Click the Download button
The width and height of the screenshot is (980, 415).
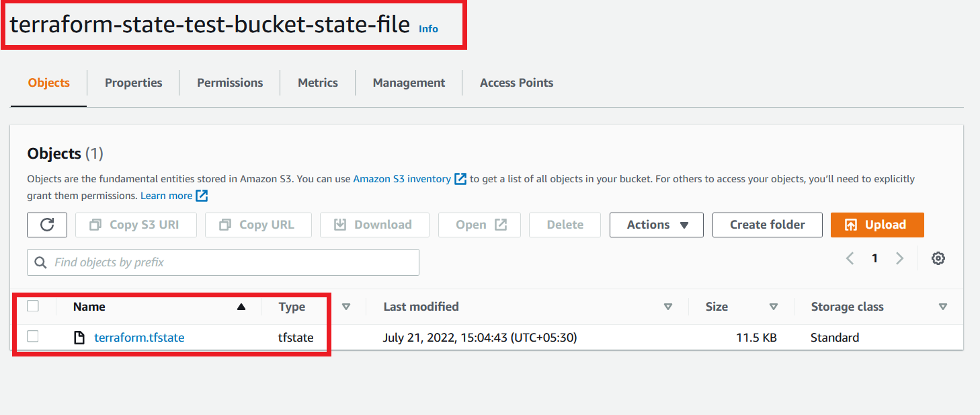[374, 225]
